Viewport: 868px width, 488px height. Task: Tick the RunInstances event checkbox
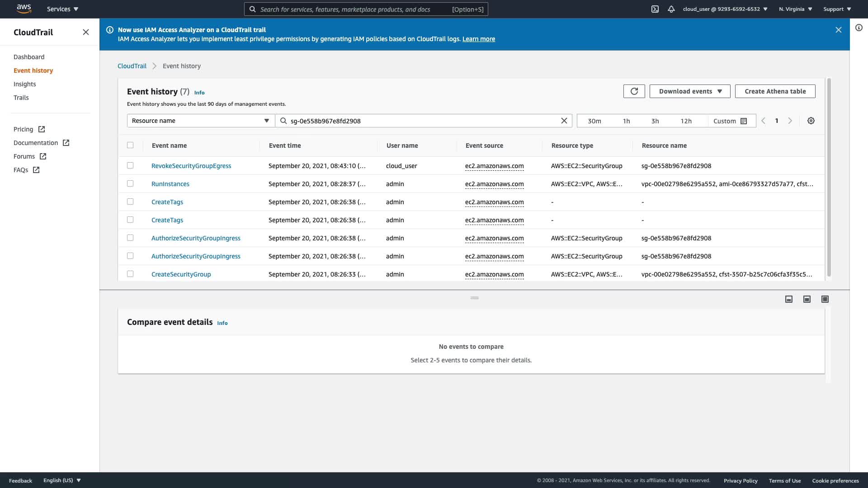(130, 183)
